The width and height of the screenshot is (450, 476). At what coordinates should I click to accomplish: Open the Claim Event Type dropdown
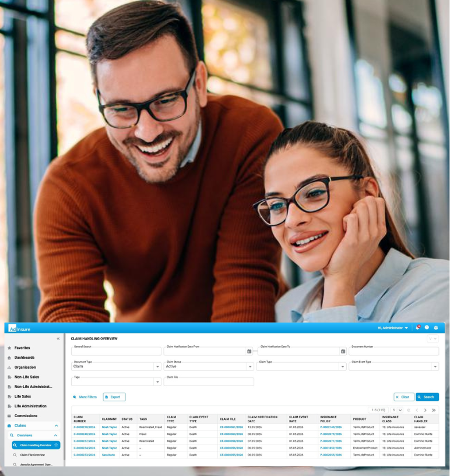pyautogui.click(x=435, y=367)
